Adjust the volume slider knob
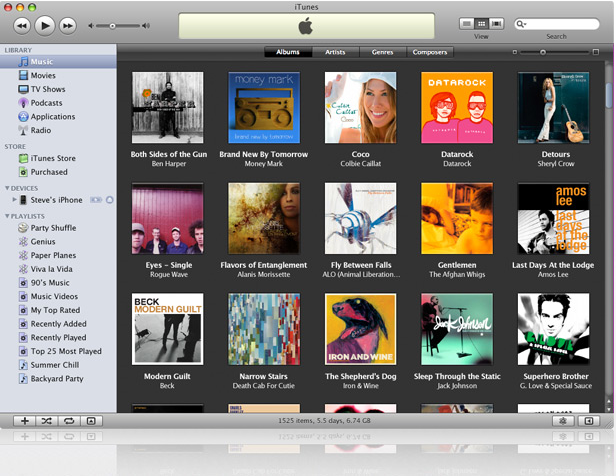Viewport: 616px width, 476px height. click(112, 26)
